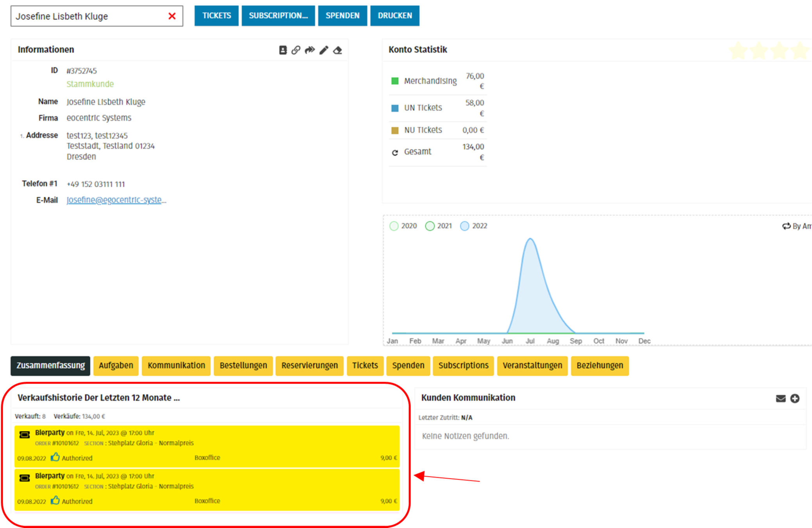Screen dimensions: 812x528
Task: Clear the customer search with red X
Action: click(x=172, y=16)
